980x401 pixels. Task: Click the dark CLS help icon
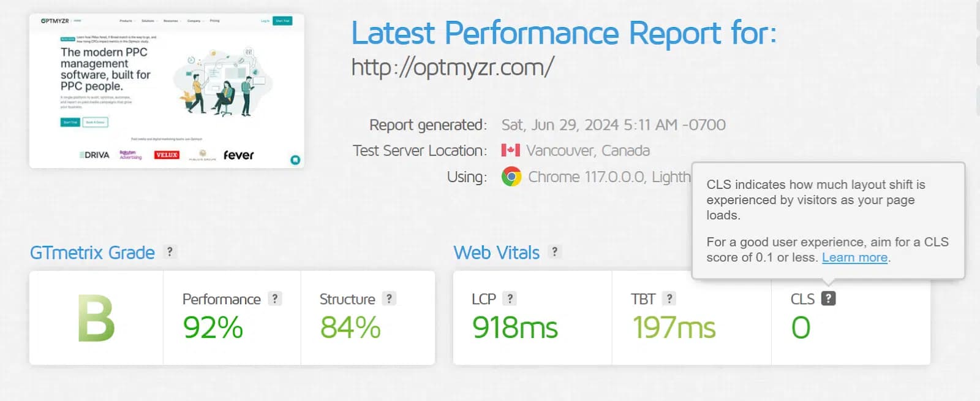[x=828, y=299]
